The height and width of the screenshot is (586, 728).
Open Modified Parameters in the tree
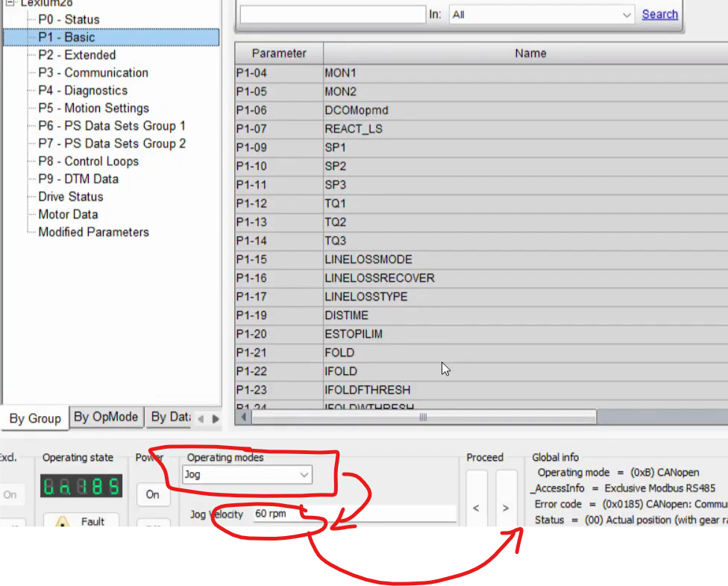(x=93, y=232)
